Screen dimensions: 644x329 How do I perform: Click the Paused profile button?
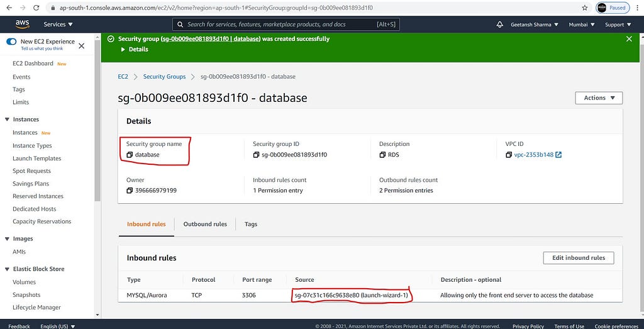(x=613, y=8)
